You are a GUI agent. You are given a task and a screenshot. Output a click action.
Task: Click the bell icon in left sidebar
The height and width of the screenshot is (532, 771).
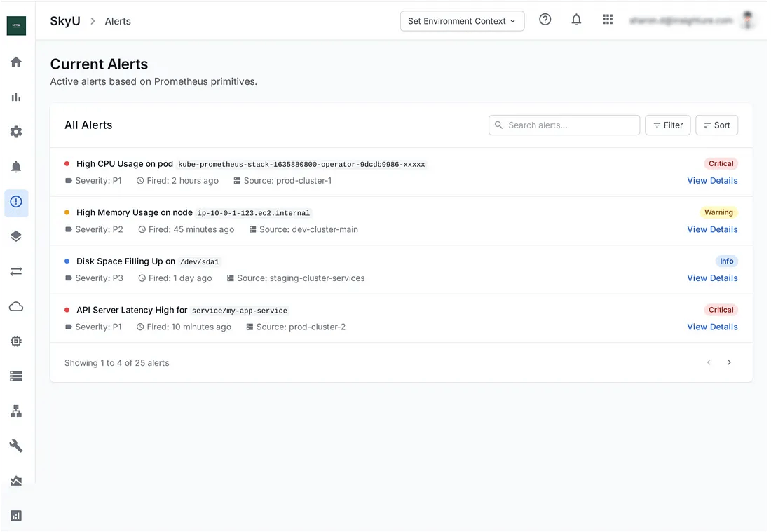point(16,167)
